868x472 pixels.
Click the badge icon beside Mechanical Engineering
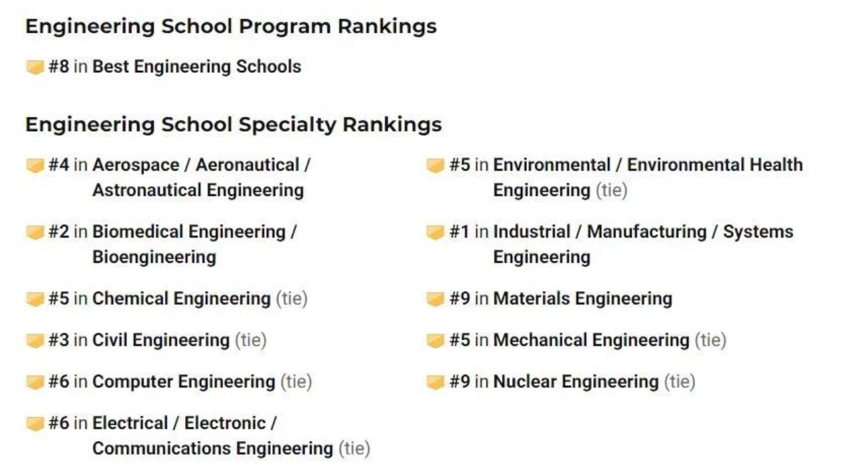pos(436,340)
